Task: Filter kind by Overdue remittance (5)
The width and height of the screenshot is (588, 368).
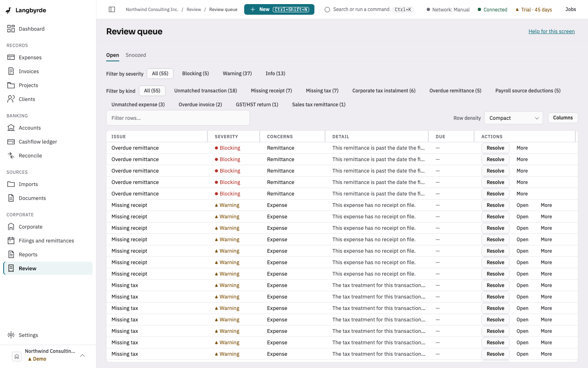Action: pyautogui.click(x=455, y=91)
